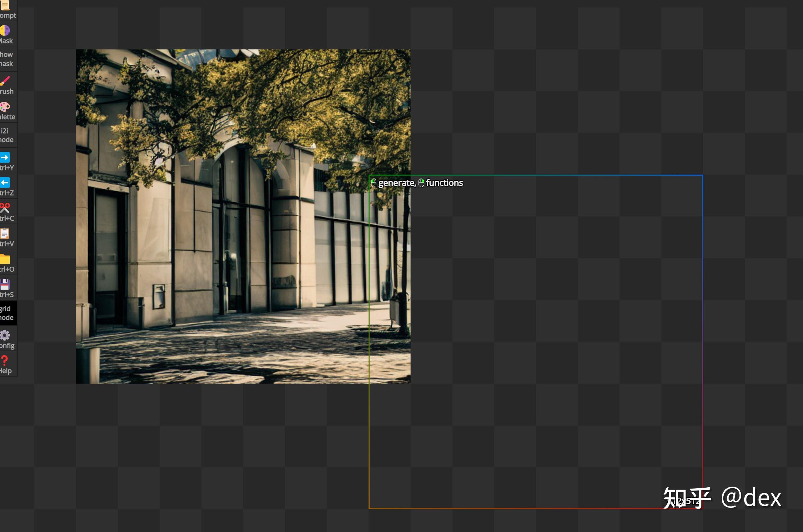The image size is (803, 532).
Task: Toggle the Show mask option
Action: [6, 59]
